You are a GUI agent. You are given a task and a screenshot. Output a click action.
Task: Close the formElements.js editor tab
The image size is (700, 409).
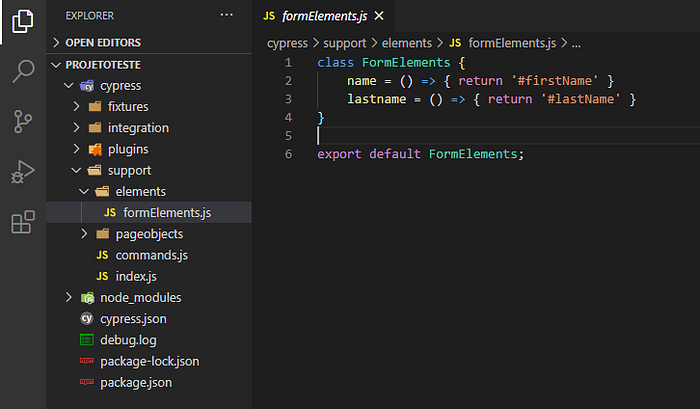pos(379,16)
